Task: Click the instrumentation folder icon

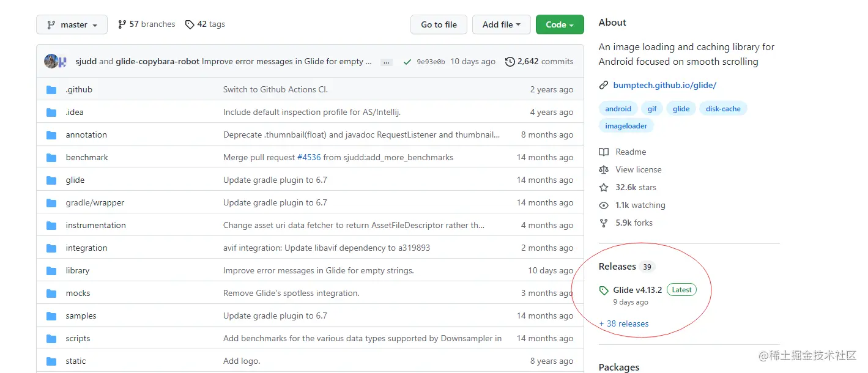Action: point(51,226)
